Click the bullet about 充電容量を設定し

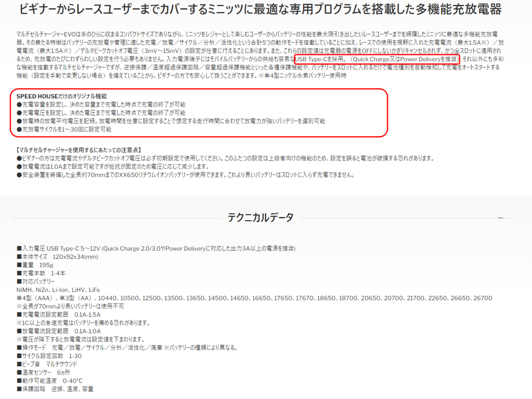pos(101,105)
